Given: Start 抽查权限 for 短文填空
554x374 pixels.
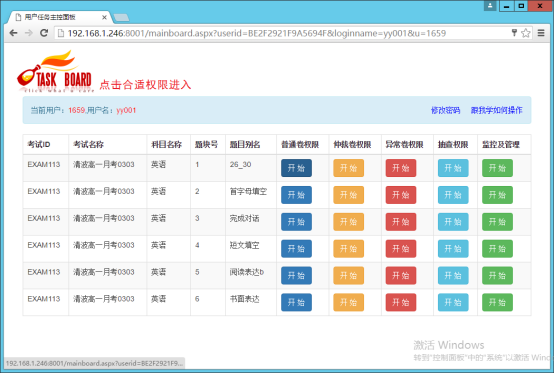Looking at the screenshot, I should click(x=453, y=248).
